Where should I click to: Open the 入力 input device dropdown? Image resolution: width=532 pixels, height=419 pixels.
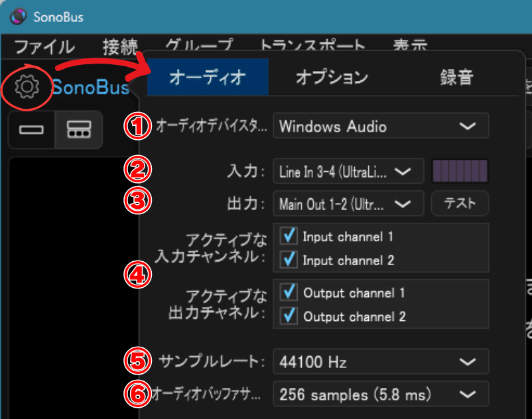pos(348,171)
